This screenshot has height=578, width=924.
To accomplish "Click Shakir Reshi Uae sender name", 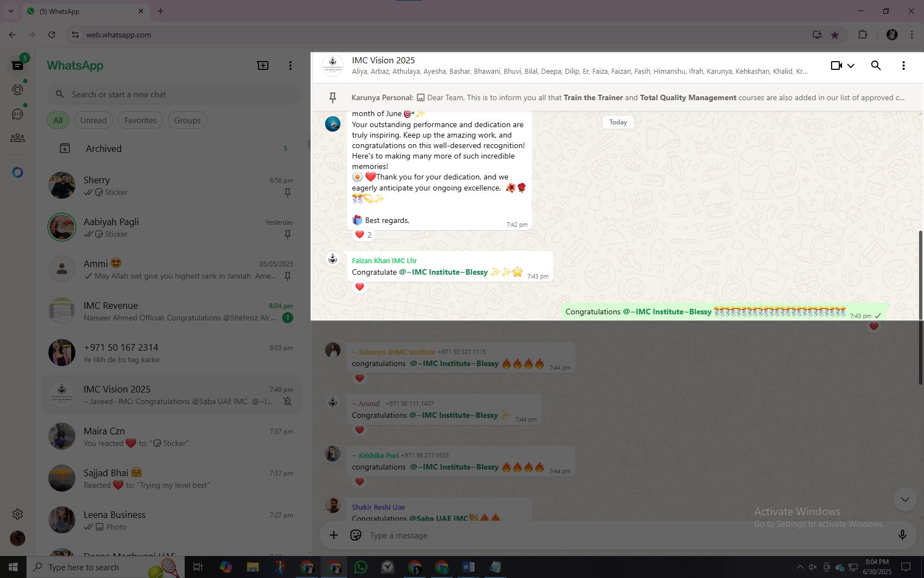I will click(378, 507).
